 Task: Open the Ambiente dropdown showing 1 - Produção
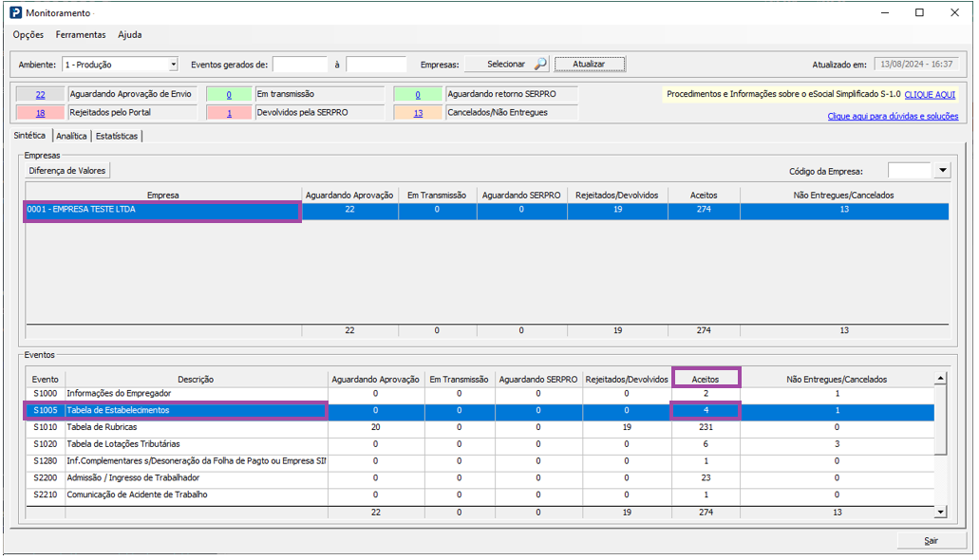pyautogui.click(x=120, y=65)
